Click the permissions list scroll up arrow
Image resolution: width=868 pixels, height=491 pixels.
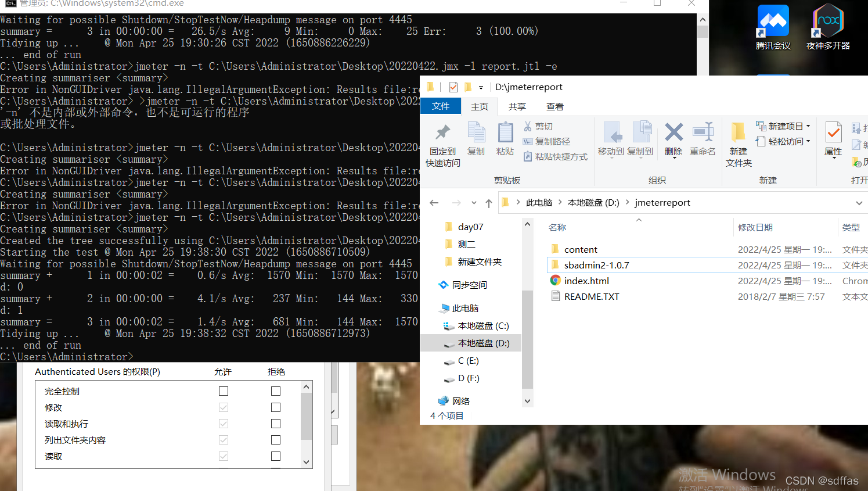tap(307, 386)
